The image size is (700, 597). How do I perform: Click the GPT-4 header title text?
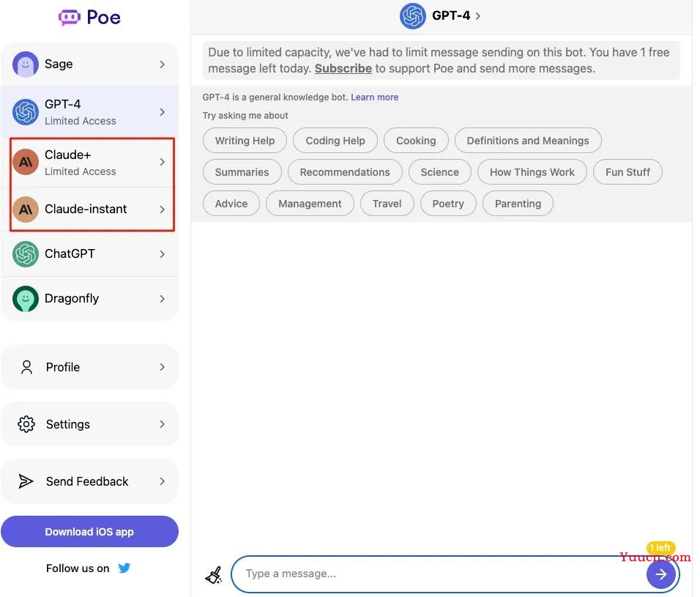[451, 15]
